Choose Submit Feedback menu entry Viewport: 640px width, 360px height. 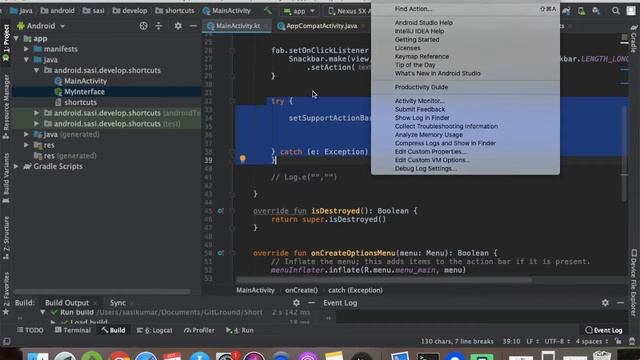click(x=465, y=109)
